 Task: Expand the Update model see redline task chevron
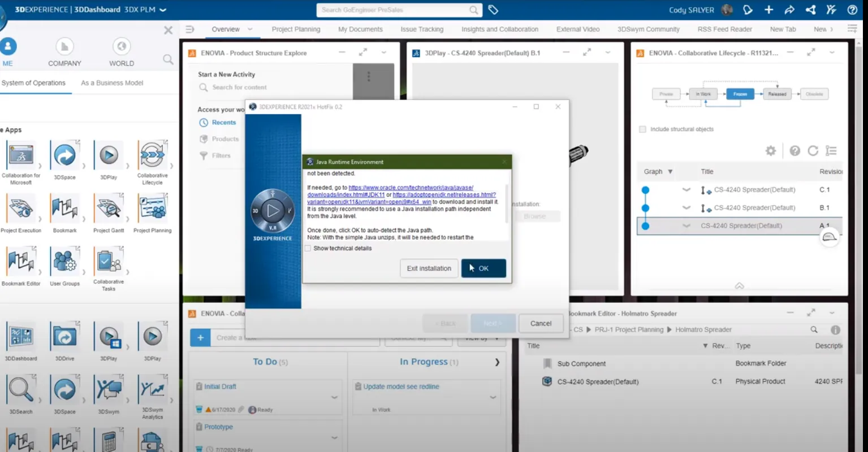point(493,397)
